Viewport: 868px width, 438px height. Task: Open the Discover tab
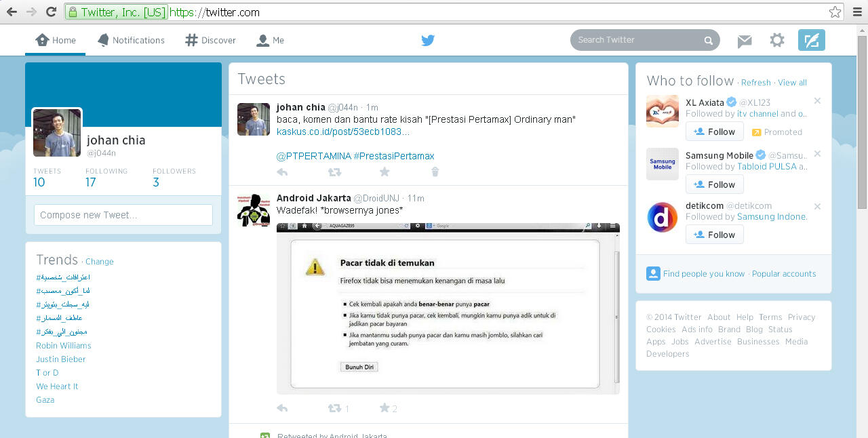click(210, 40)
